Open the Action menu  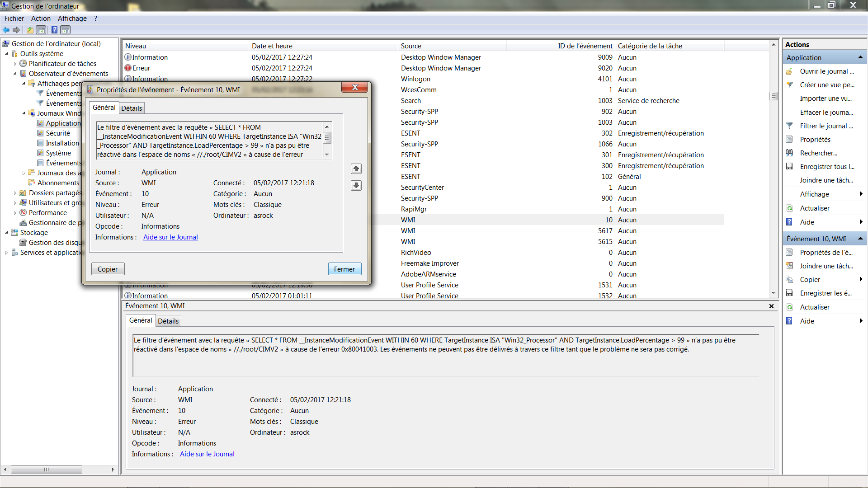coord(41,19)
